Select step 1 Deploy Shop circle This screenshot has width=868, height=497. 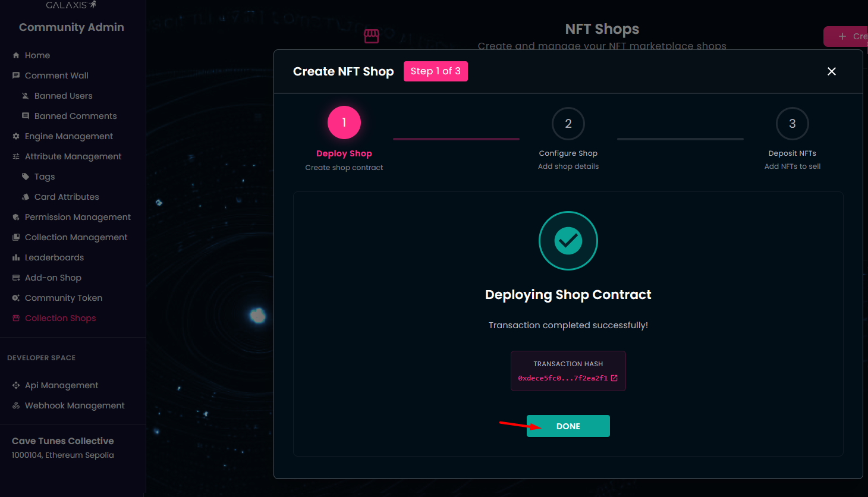click(344, 122)
